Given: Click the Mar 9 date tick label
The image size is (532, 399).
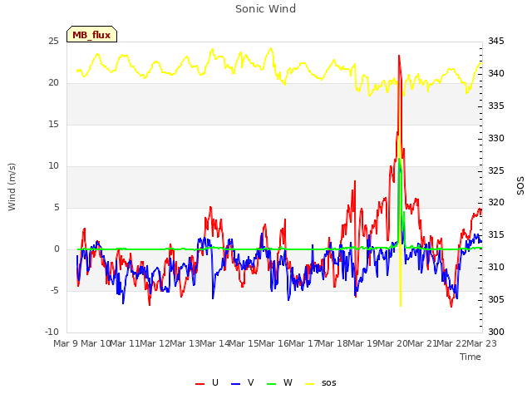Looking at the screenshot, I should pyautogui.click(x=66, y=343).
